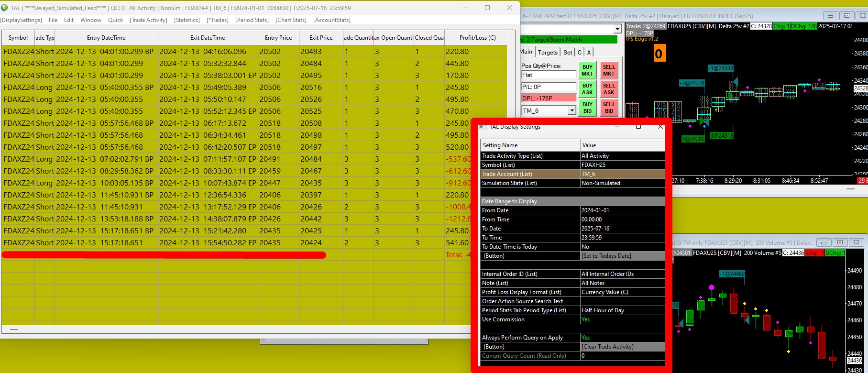Expand the dropdown above Target/Stops Match bar
868x373 pixels.
(617, 29)
